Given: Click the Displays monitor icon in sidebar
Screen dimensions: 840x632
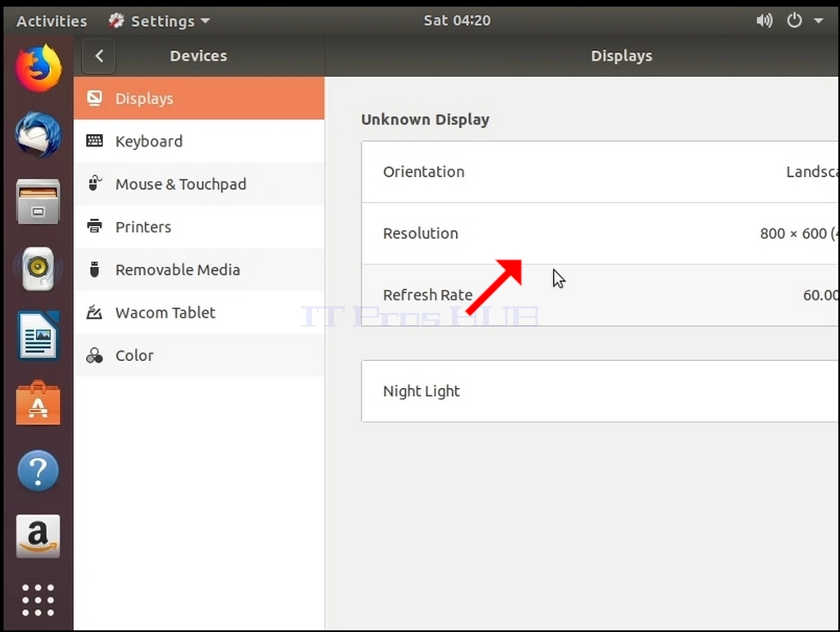Looking at the screenshot, I should (x=94, y=98).
